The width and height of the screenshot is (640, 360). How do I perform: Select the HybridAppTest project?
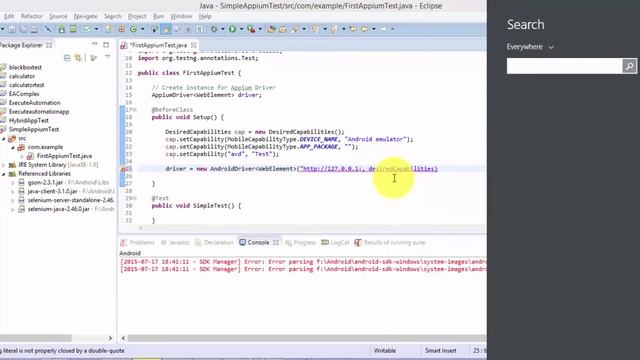[29, 120]
